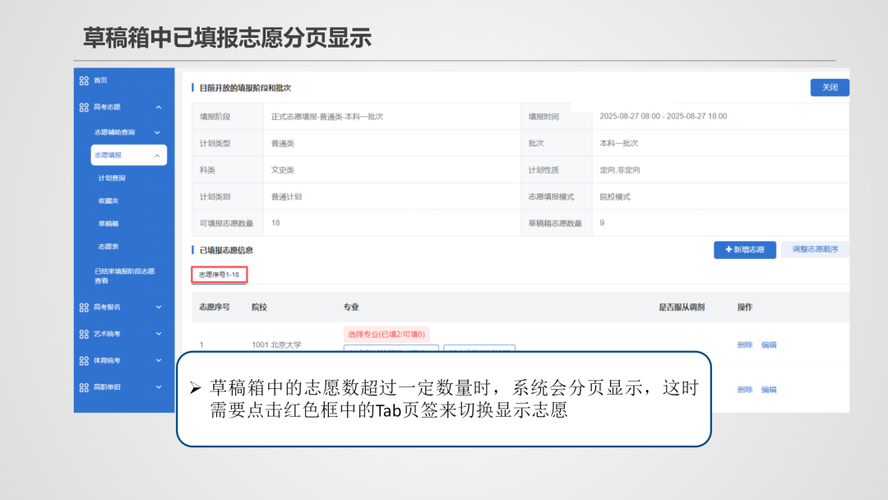Screen dimensions: 888x500
Task: Click the 目前开放的填报阶段和批次 heading
Action: coord(245,88)
